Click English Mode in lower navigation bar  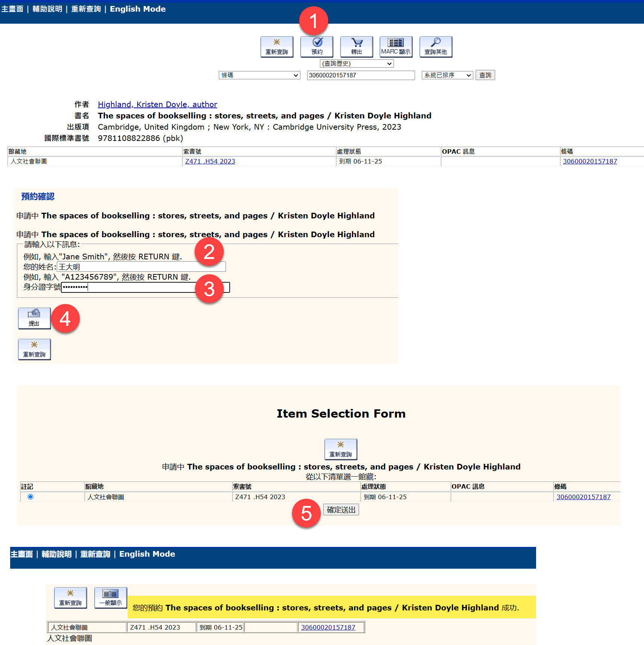pyautogui.click(x=147, y=554)
